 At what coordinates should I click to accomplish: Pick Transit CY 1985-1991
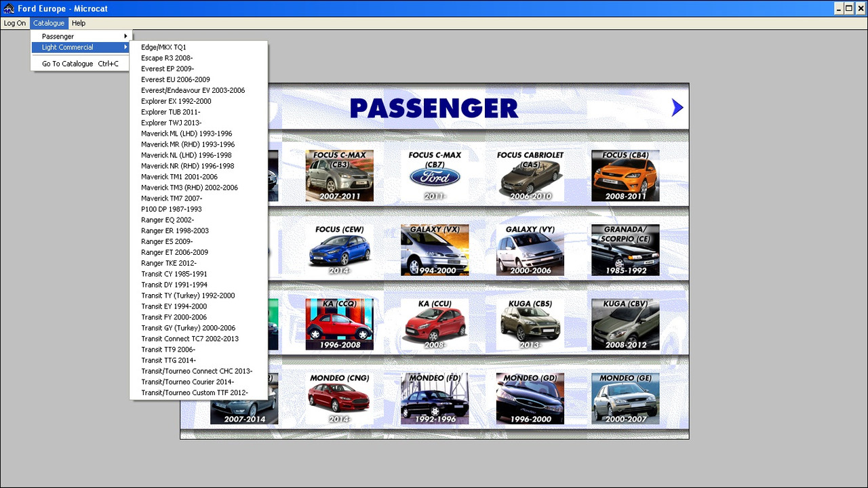tap(199, 274)
